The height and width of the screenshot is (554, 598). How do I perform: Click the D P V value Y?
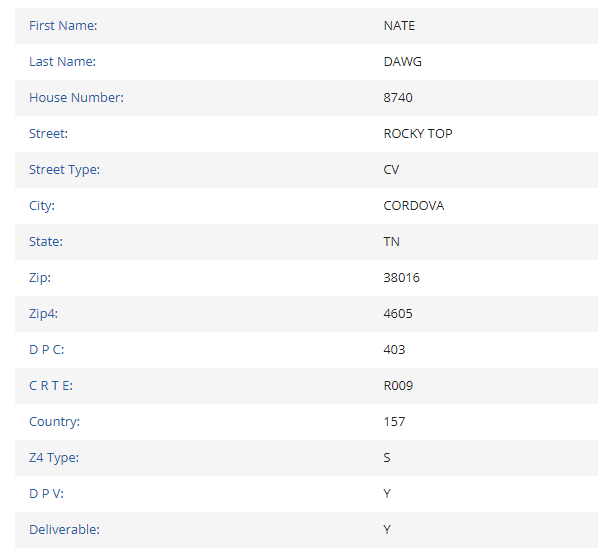click(x=387, y=494)
